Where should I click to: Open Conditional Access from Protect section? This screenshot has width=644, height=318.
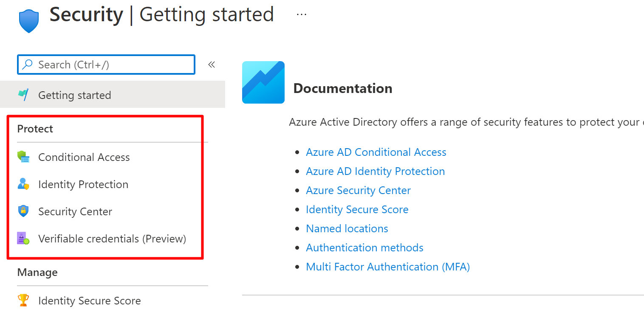pos(84,157)
